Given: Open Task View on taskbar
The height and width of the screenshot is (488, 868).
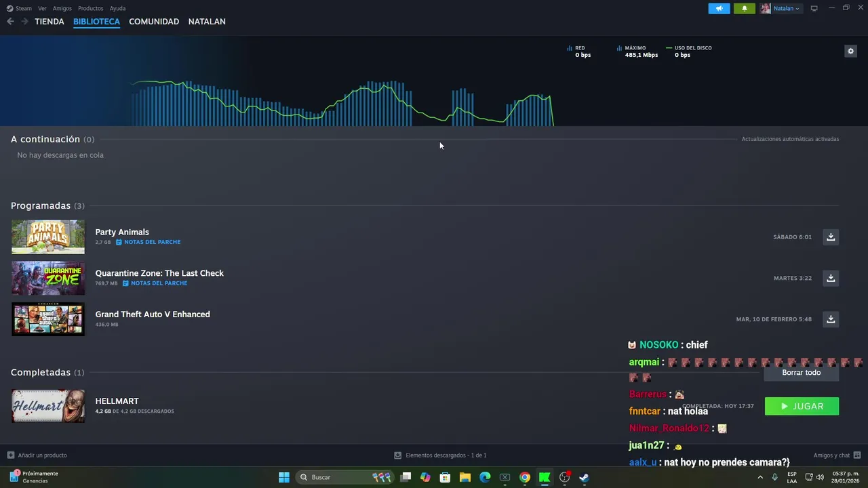Looking at the screenshot, I should tap(406, 477).
